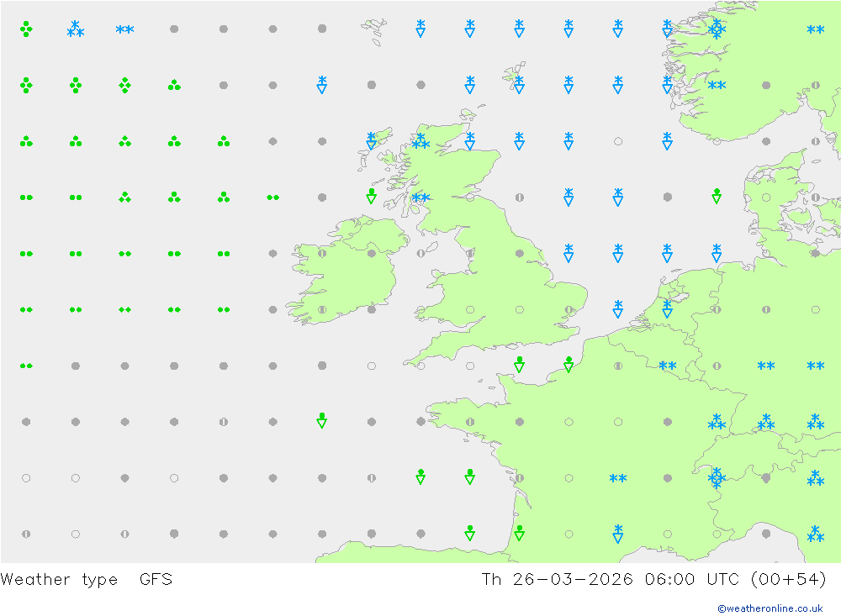Select the lone green shower symbol west of Brittany
841x616 pixels.
coord(322,420)
